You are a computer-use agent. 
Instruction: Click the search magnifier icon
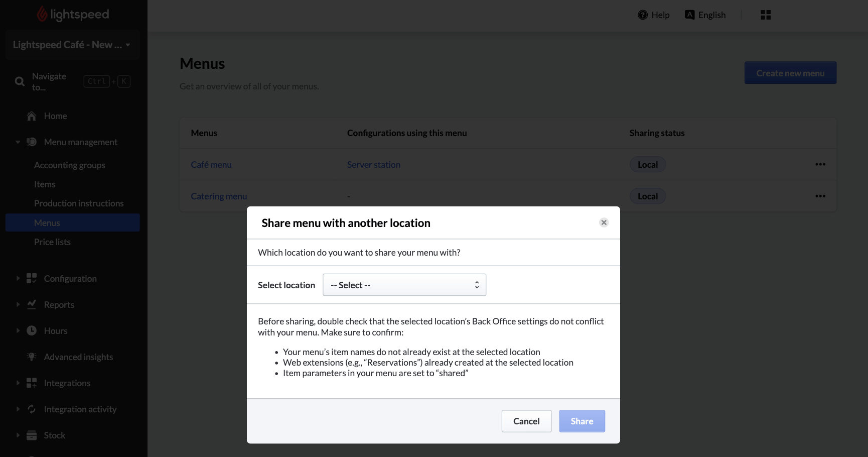[x=20, y=81]
